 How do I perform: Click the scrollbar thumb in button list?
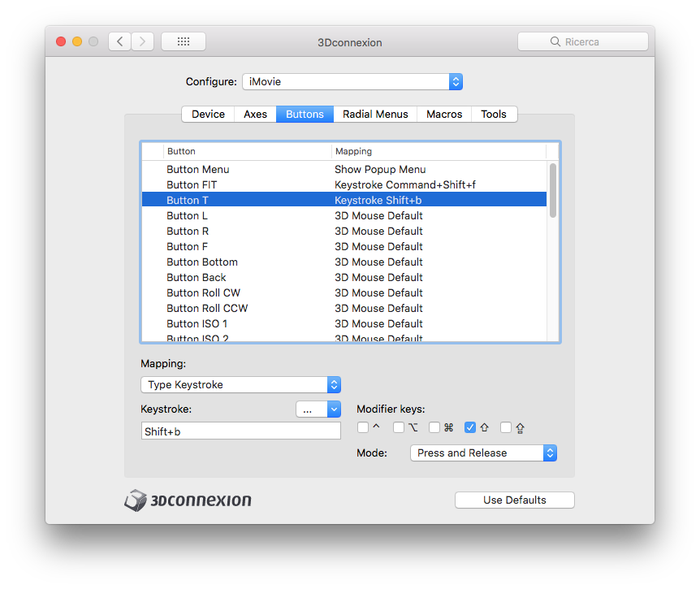coord(553,191)
